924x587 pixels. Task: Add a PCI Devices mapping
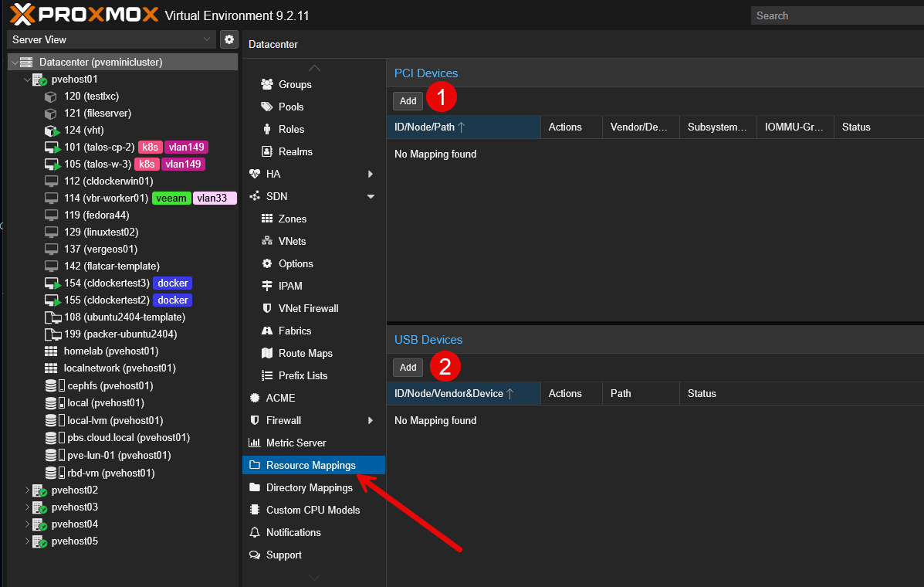pyautogui.click(x=408, y=100)
